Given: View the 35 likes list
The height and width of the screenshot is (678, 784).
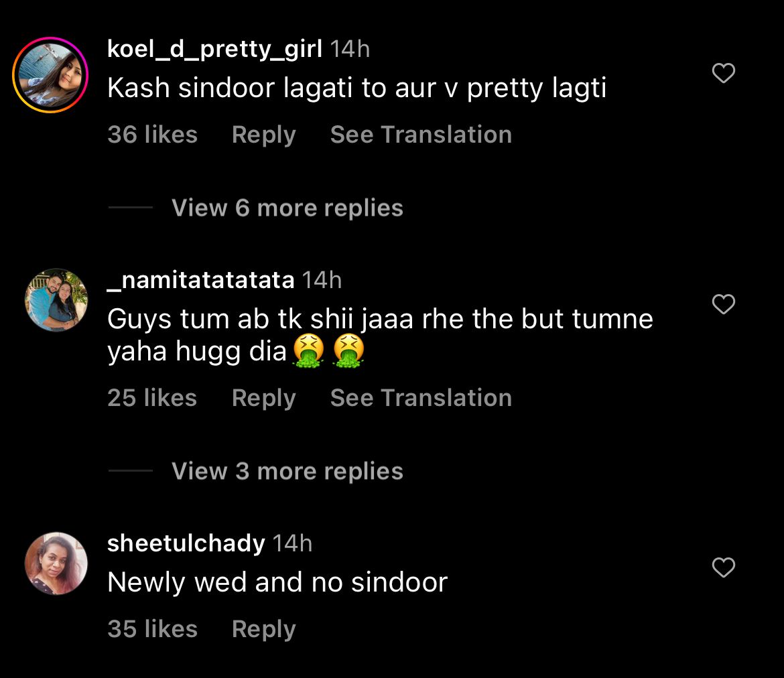Looking at the screenshot, I should 152,629.
